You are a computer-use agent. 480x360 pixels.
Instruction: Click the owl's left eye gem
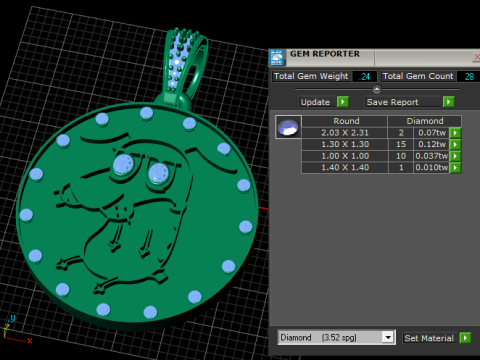point(123,165)
